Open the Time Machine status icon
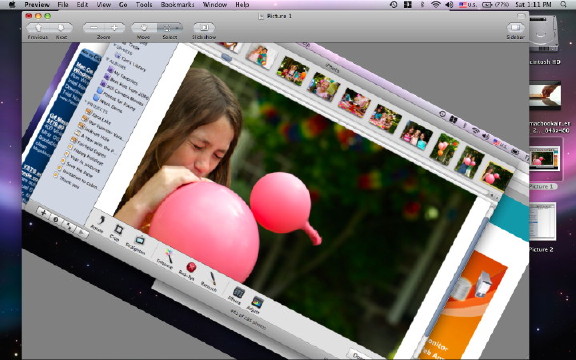The width and height of the screenshot is (576, 360). click(393, 4)
